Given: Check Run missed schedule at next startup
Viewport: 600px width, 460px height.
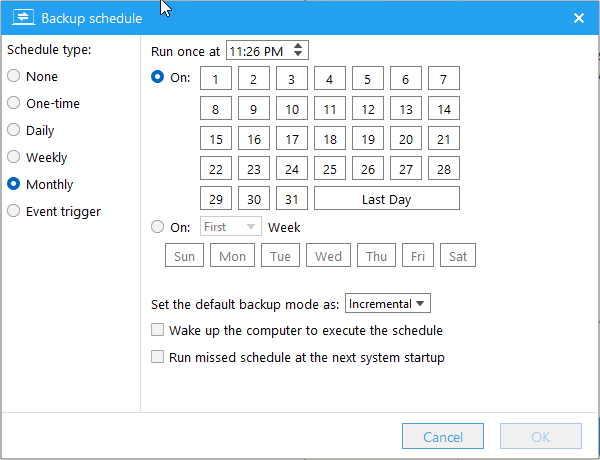Looking at the screenshot, I should coord(157,357).
